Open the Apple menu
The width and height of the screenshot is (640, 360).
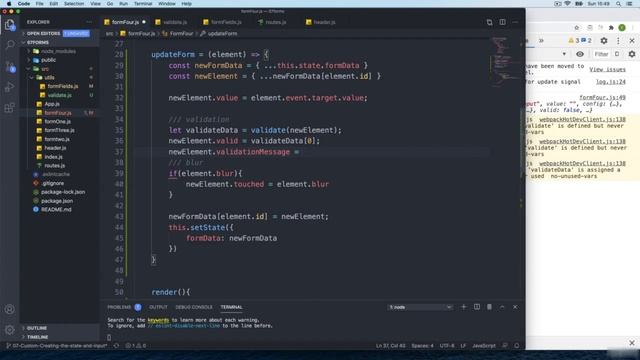[x=9, y=4]
